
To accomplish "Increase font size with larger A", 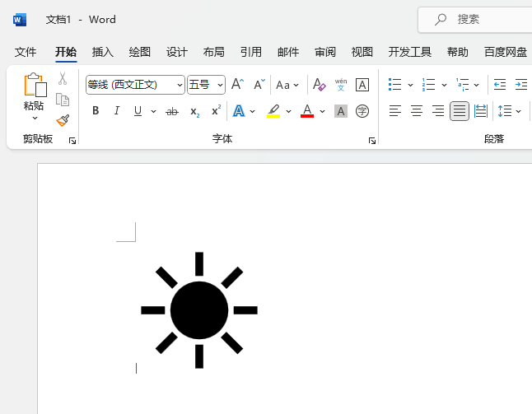I will [x=237, y=85].
